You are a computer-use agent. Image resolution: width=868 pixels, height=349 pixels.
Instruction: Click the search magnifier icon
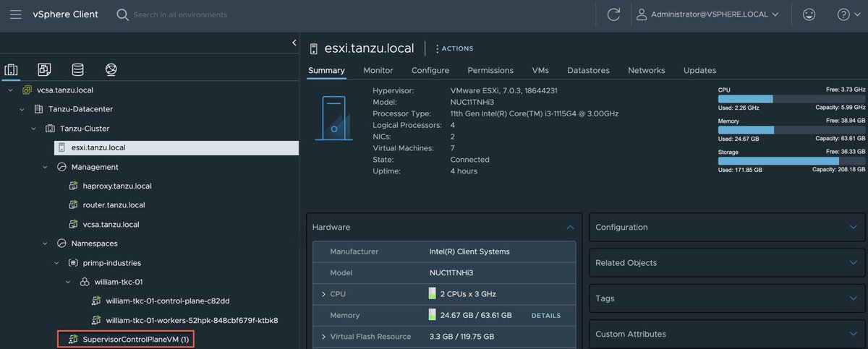click(x=123, y=14)
